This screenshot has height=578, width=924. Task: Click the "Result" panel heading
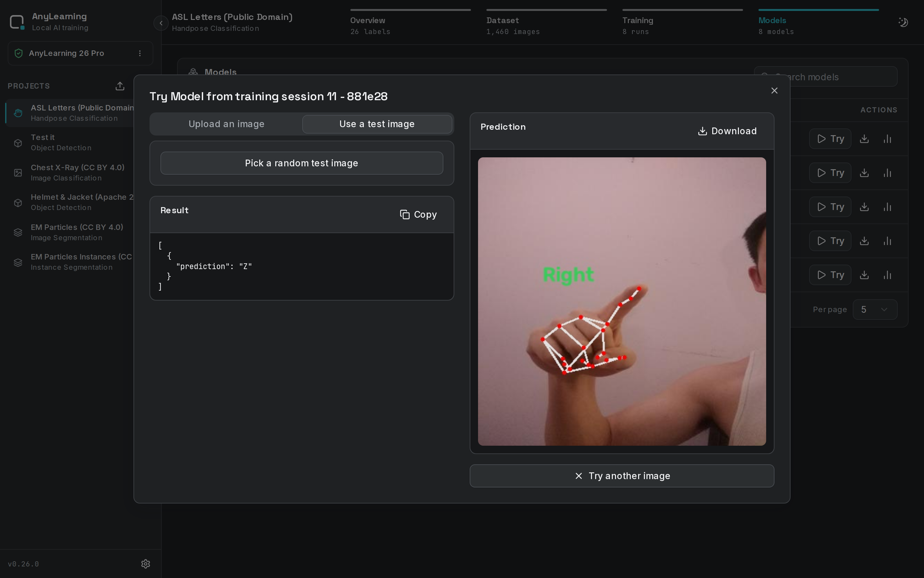175,210
